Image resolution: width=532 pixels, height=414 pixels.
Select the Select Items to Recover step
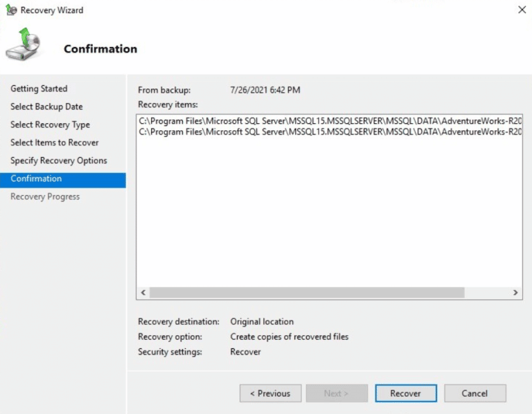[x=55, y=143]
